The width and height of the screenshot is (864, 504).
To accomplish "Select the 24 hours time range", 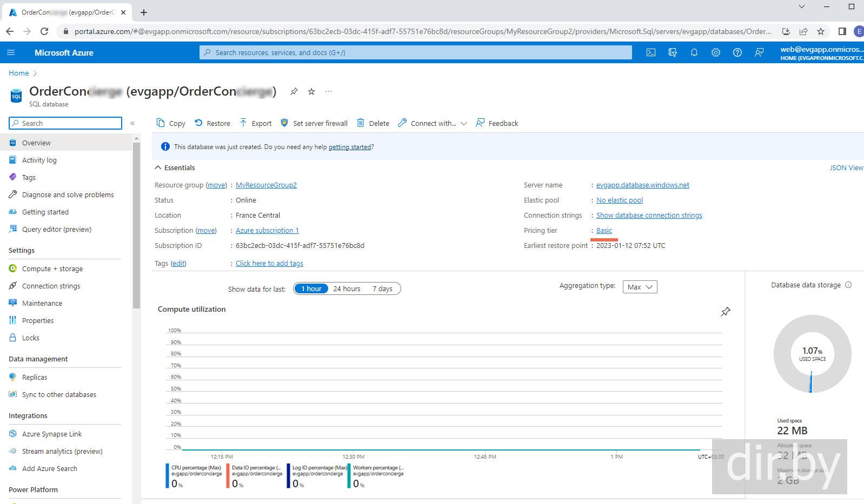I will coord(347,288).
